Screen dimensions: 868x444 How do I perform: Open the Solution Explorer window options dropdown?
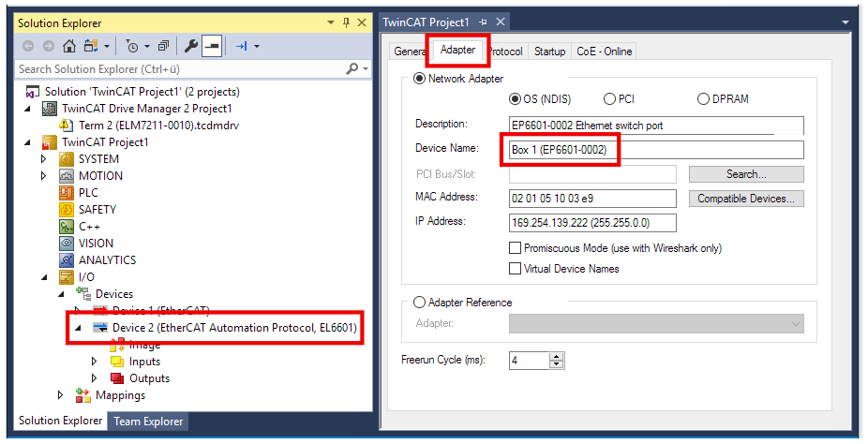click(331, 22)
